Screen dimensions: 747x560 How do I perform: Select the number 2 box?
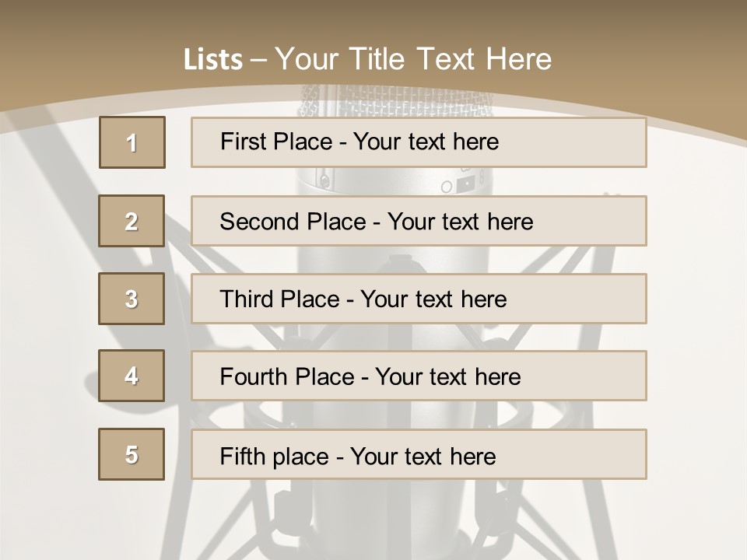pos(132,221)
